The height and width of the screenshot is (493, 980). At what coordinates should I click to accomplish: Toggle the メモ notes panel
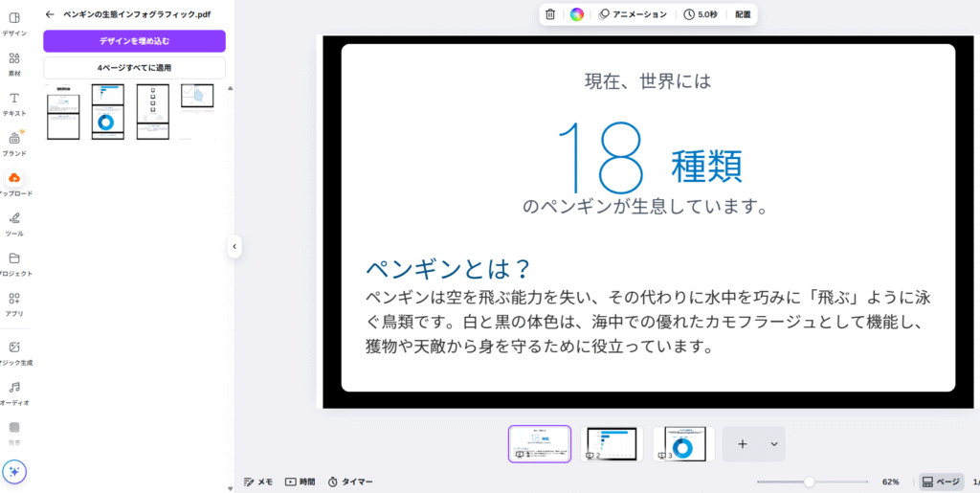tap(258, 482)
